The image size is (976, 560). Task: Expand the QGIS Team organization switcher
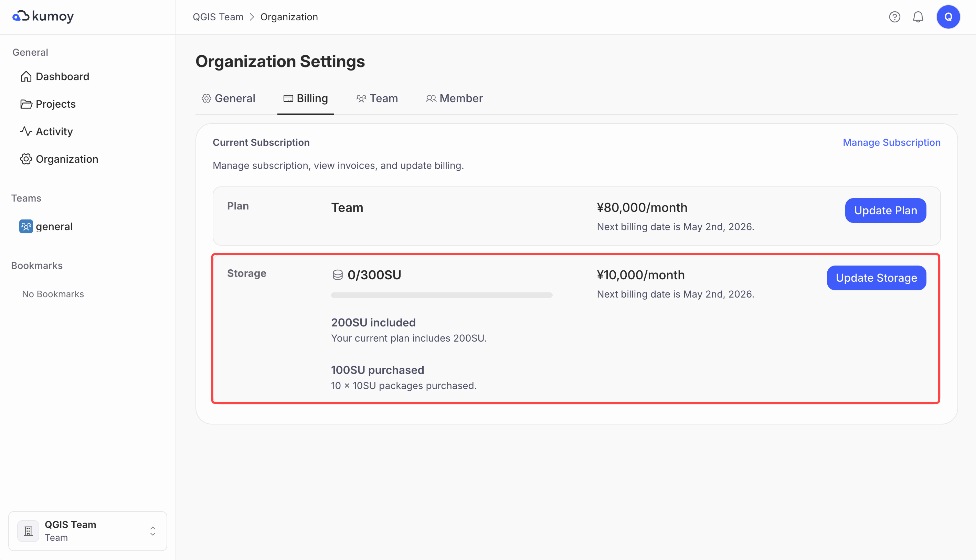click(x=88, y=531)
